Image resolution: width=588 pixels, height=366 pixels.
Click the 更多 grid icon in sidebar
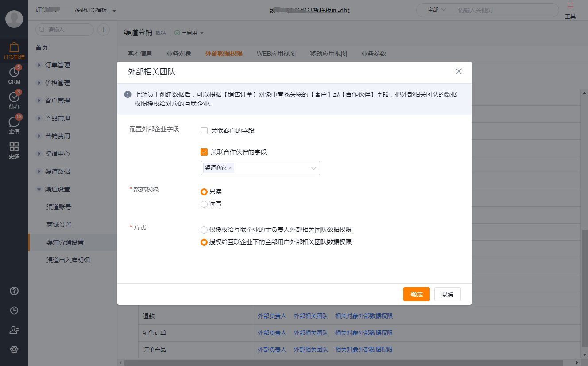14,149
